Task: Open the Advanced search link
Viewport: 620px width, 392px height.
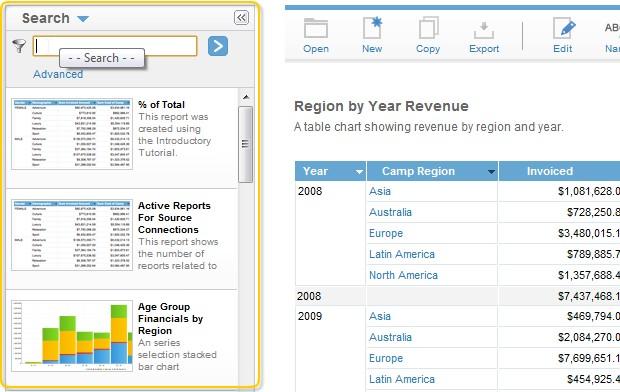Action: click(x=58, y=74)
